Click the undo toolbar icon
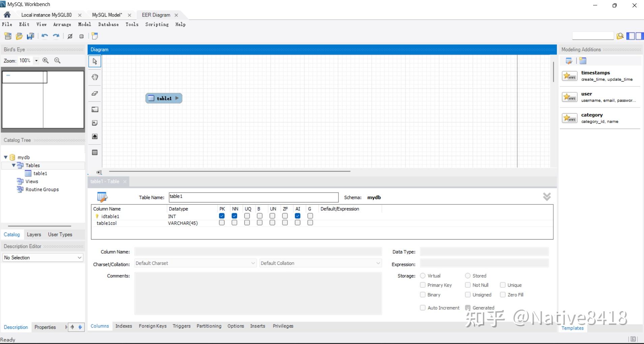The height and width of the screenshot is (344, 644). [x=44, y=36]
